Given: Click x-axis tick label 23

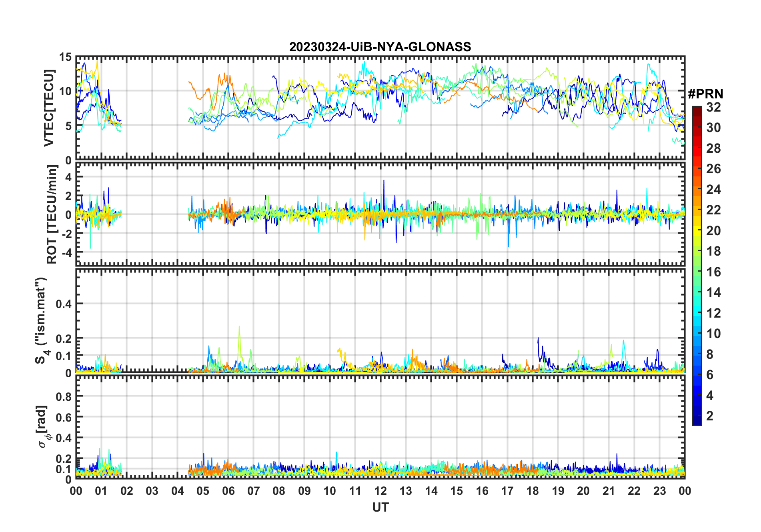Looking at the screenshot, I should pyautogui.click(x=659, y=491).
